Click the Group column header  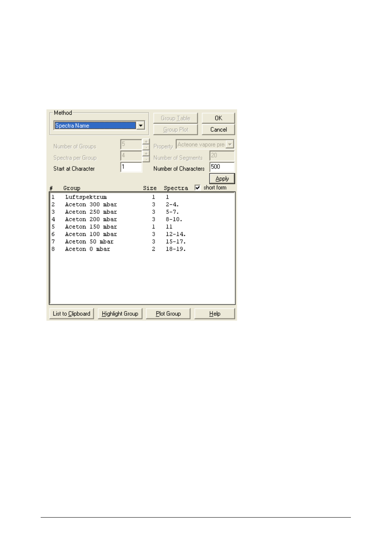pyautogui.click(x=72, y=188)
